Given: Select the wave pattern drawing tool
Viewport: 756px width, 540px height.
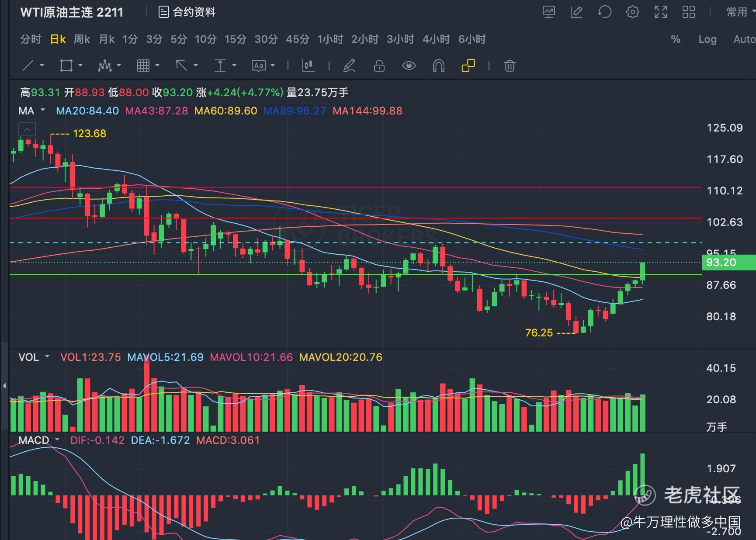Looking at the screenshot, I should pyautogui.click(x=105, y=66).
